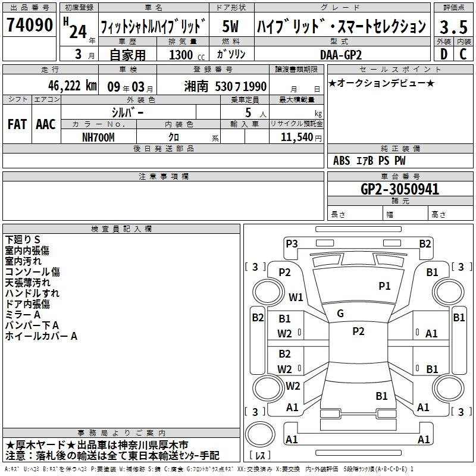Select the 後日発送部品 header
476x476 pixels.
click(163, 148)
